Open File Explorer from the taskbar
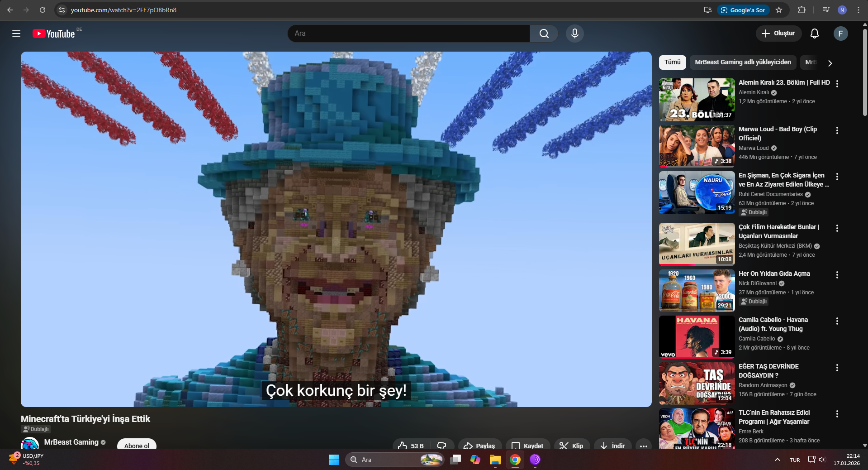Image resolution: width=868 pixels, height=470 pixels. coord(495,460)
